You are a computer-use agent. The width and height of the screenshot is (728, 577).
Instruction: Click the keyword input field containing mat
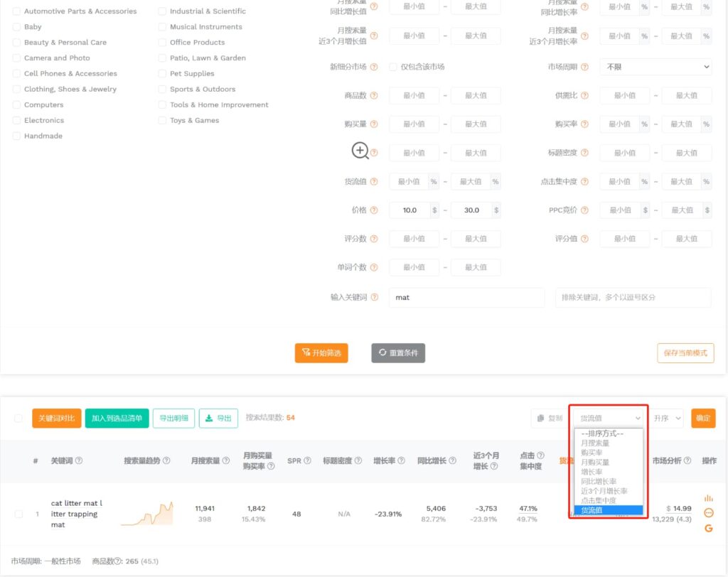click(x=466, y=298)
